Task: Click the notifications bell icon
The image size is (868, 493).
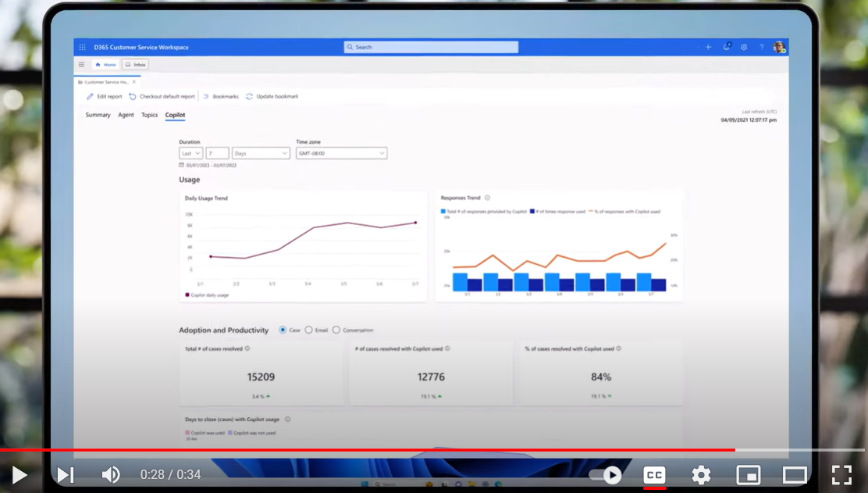Action: coord(726,47)
